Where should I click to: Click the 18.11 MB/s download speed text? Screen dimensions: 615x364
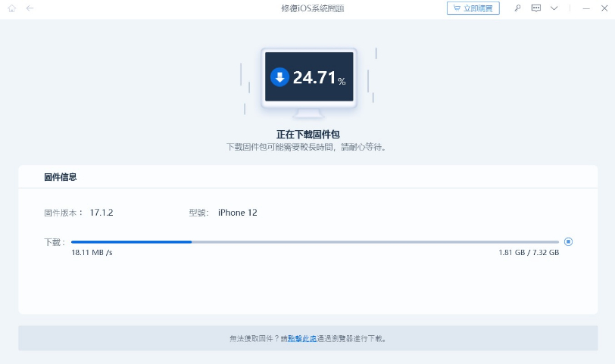pos(92,253)
